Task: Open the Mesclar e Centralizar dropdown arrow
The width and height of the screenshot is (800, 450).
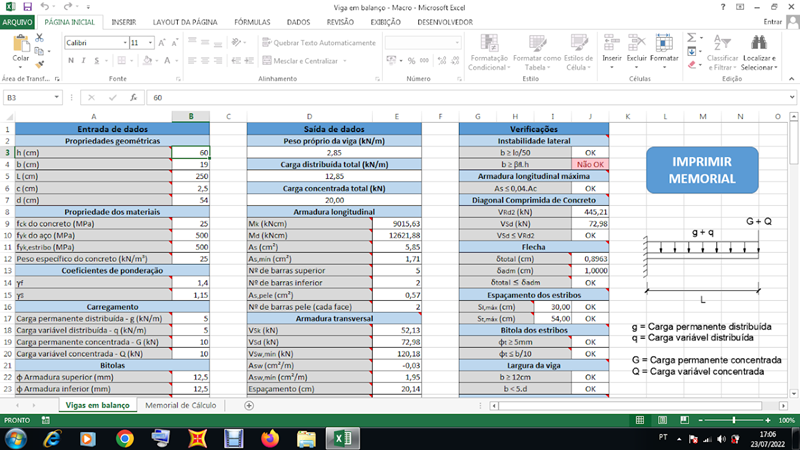Action: (x=345, y=61)
